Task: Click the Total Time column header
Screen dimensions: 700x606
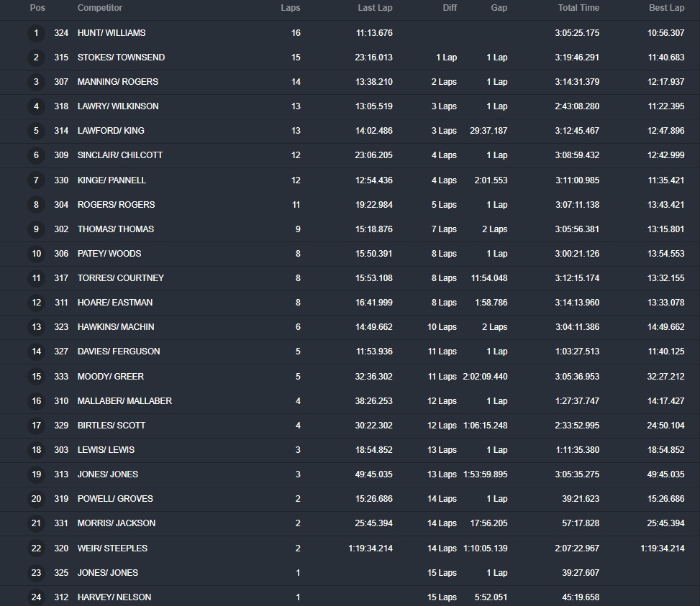Action: pos(578,8)
